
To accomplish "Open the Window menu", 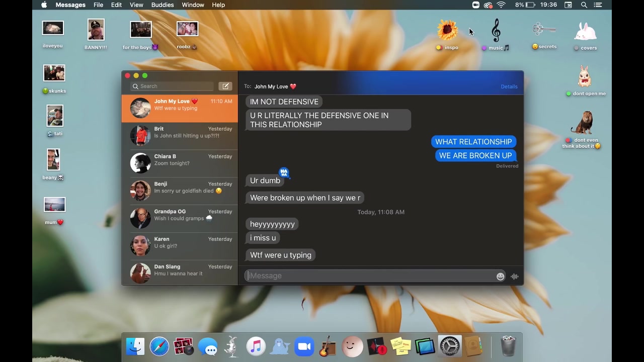I will [193, 5].
